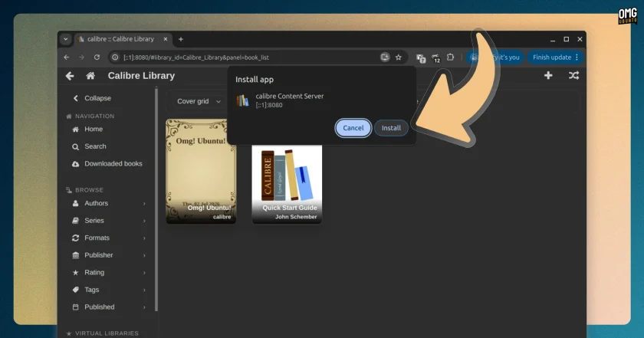The width and height of the screenshot is (644, 338).
Task: Open a new browser tab
Action: point(181,39)
